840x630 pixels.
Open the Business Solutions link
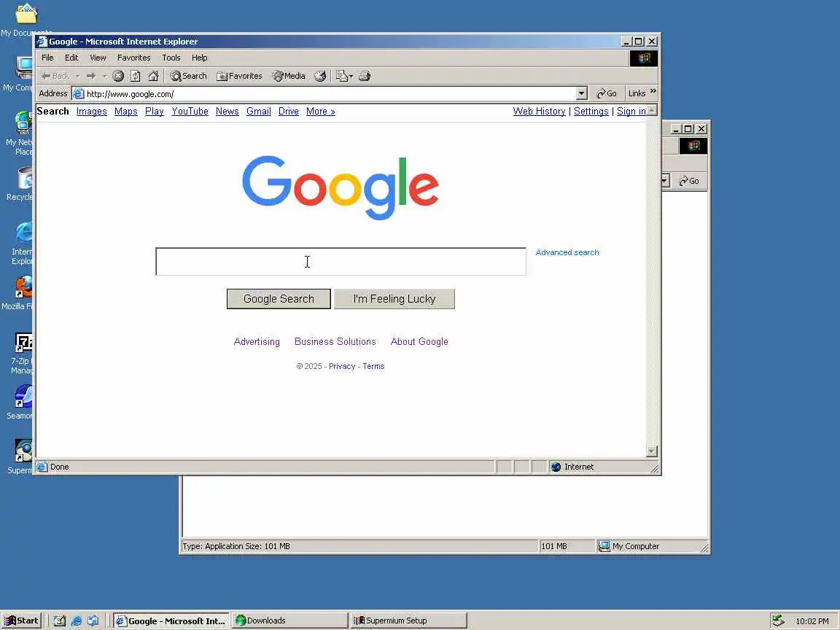(x=335, y=342)
